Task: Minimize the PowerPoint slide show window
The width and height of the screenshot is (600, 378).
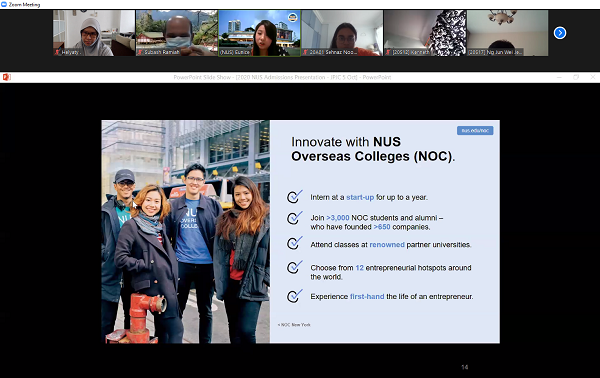Action: tap(559, 77)
